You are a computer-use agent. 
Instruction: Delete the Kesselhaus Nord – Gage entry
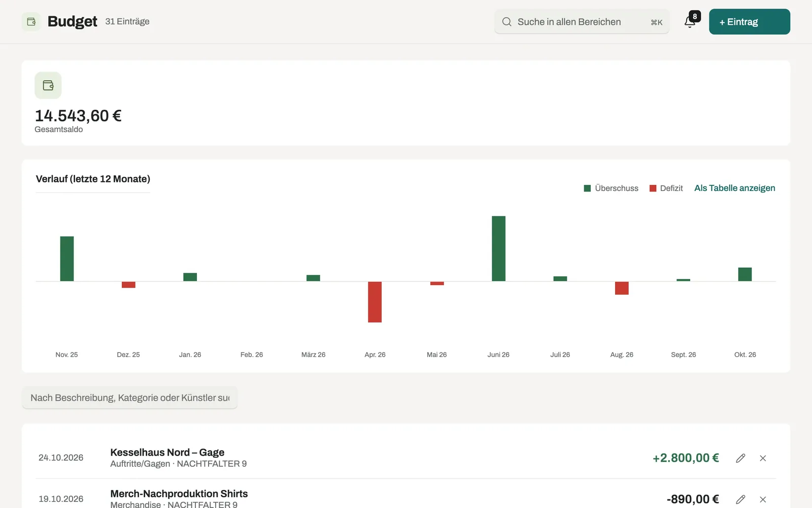pyautogui.click(x=763, y=458)
